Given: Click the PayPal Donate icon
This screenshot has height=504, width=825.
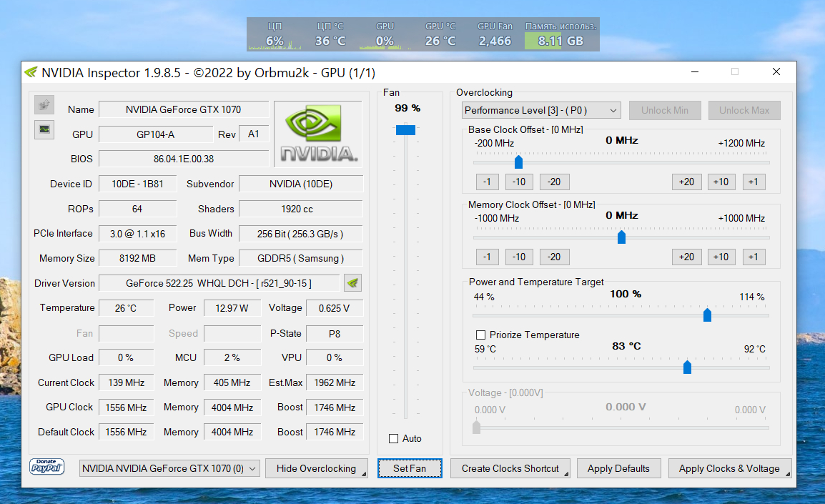Looking at the screenshot, I should tap(47, 467).
